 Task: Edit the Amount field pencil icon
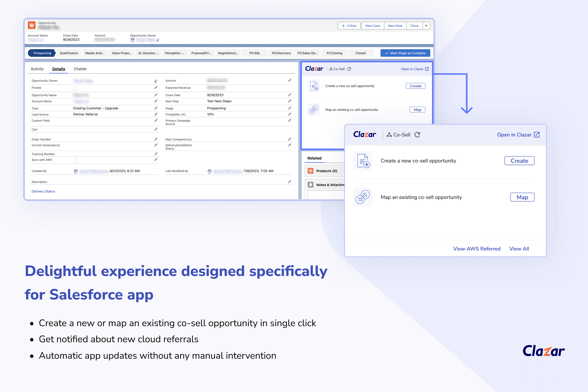coord(289,81)
